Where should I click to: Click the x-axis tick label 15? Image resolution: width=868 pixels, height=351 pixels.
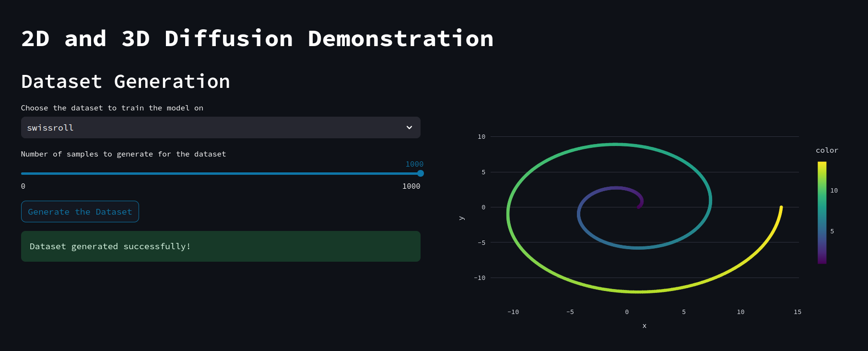(797, 312)
